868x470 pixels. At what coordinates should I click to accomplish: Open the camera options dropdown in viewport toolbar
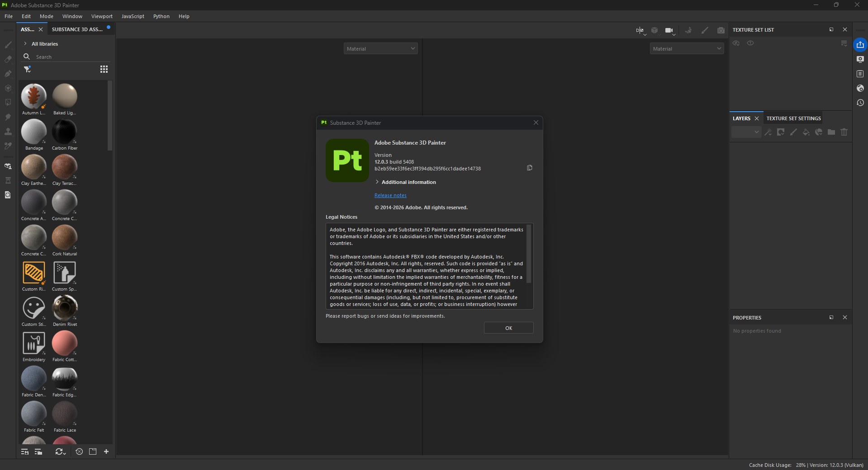pos(670,31)
